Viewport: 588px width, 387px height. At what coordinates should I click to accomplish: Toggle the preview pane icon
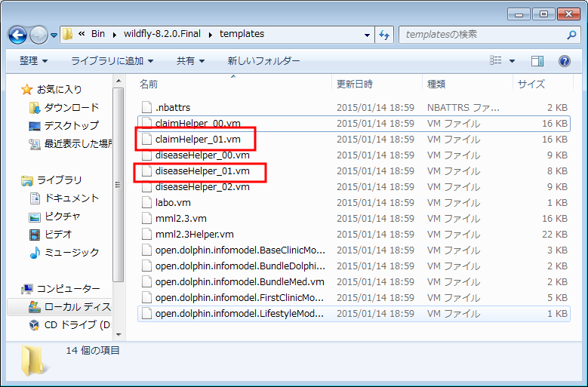click(537, 60)
